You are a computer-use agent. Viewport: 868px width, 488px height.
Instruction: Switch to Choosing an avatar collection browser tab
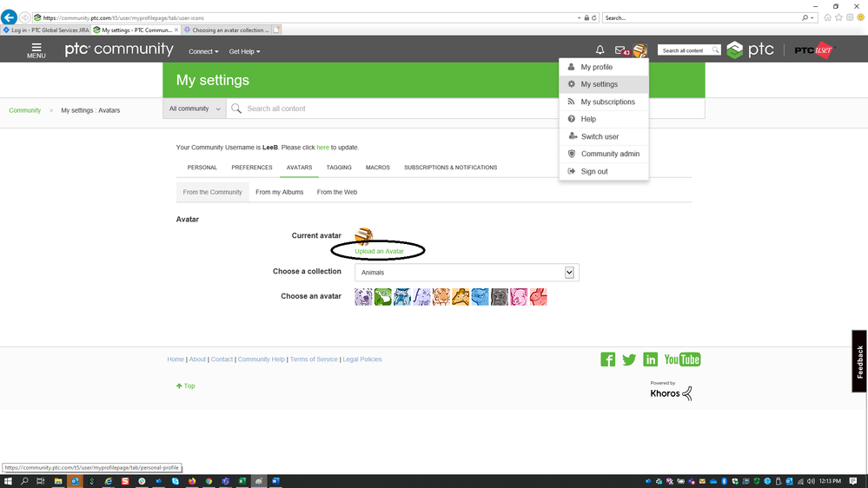[227, 30]
